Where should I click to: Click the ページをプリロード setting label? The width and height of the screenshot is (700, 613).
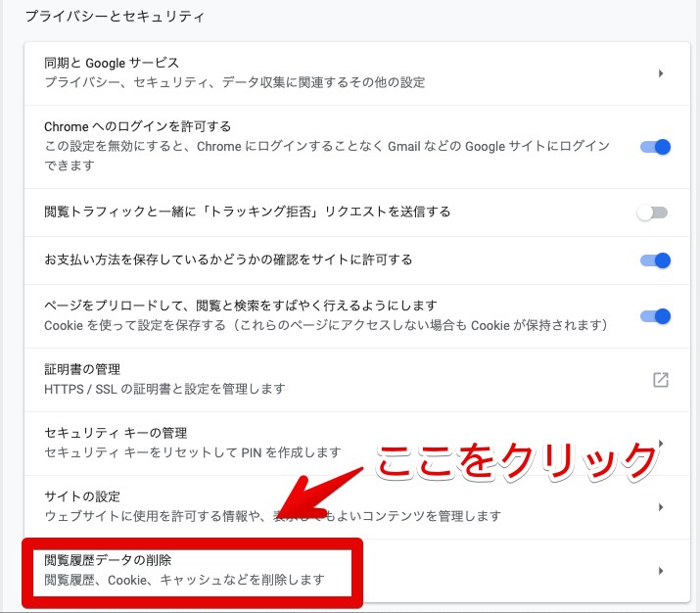[x=240, y=306]
